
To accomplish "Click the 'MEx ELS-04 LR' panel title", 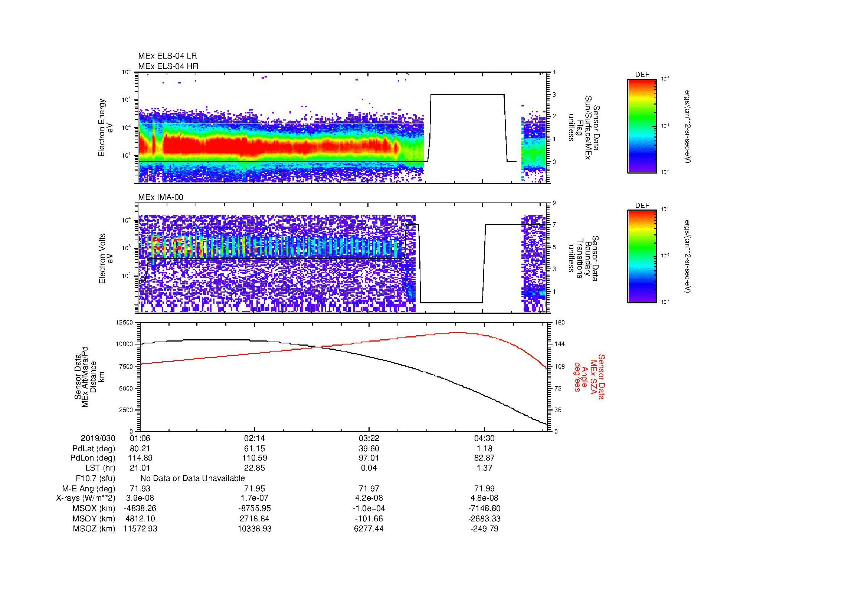I will [x=167, y=56].
